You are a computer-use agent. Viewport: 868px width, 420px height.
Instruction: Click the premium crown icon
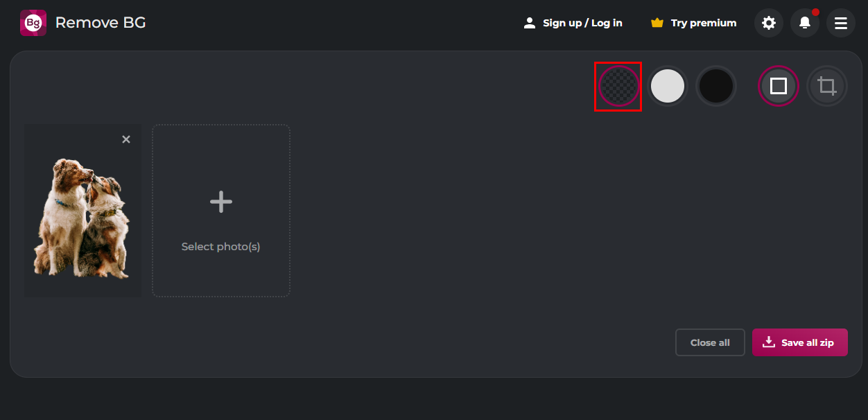[657, 23]
